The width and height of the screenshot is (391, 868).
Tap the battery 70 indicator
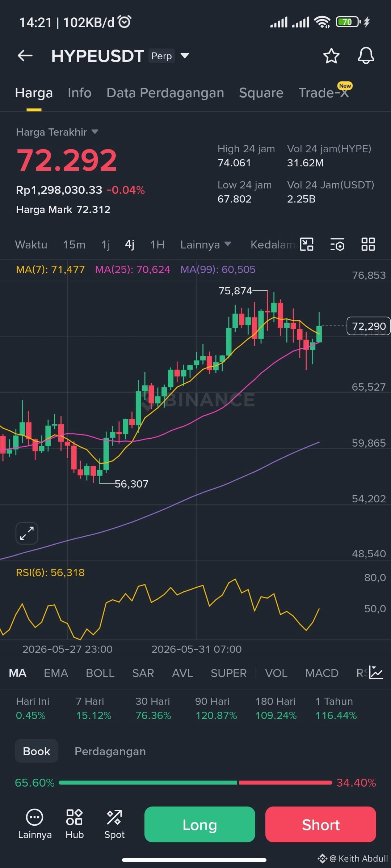(348, 22)
